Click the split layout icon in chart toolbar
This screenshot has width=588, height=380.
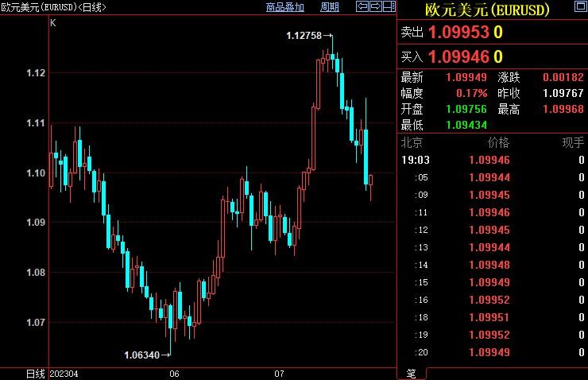(x=387, y=7)
